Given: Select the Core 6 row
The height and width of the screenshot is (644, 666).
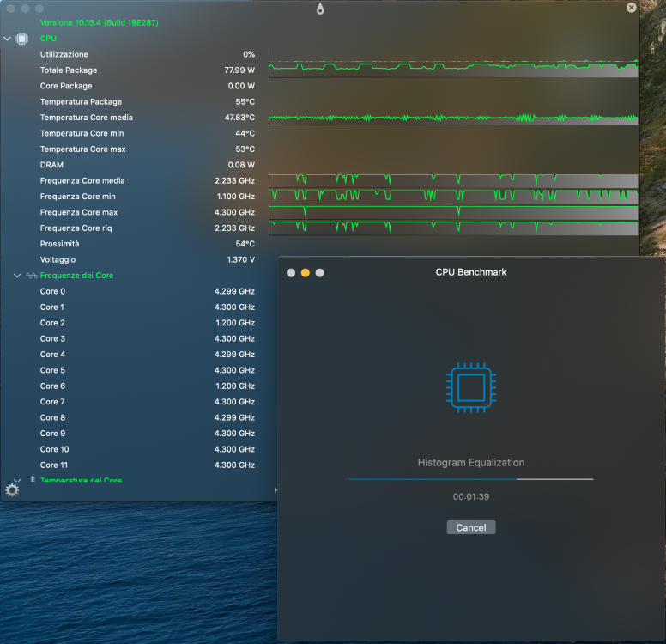Looking at the screenshot, I should point(148,386).
